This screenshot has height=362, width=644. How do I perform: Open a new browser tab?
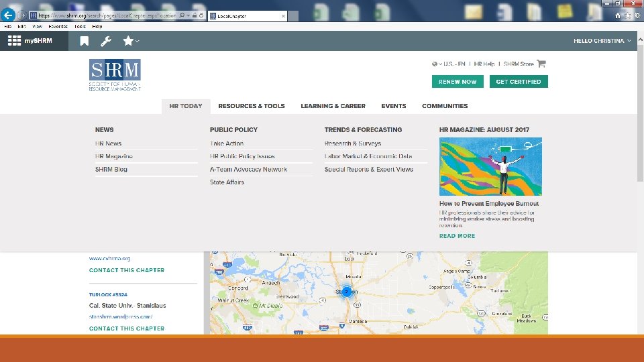(x=293, y=16)
